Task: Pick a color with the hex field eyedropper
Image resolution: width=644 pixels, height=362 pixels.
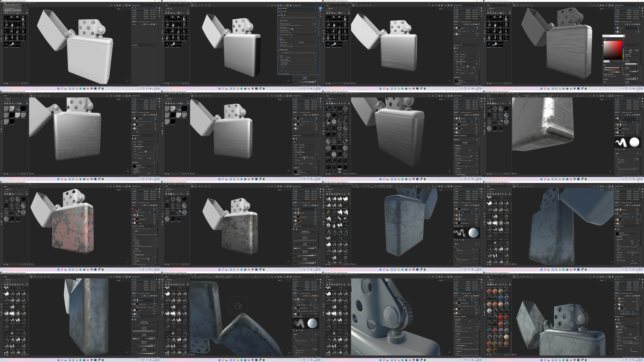Action: coord(623,62)
